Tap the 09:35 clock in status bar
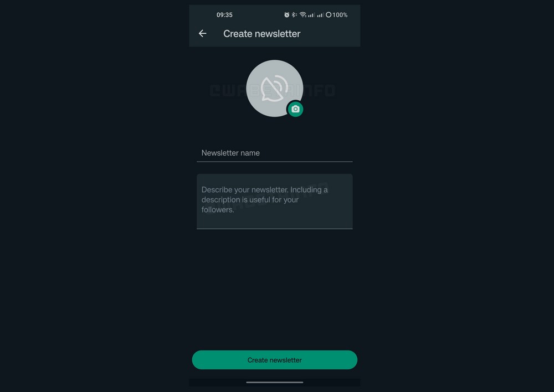This screenshot has width=554, height=392. tap(224, 15)
